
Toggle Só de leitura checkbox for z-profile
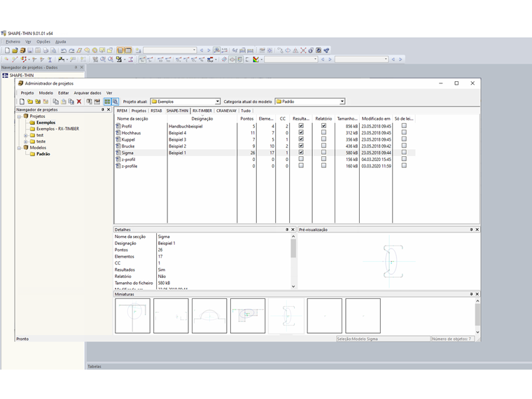point(404,166)
